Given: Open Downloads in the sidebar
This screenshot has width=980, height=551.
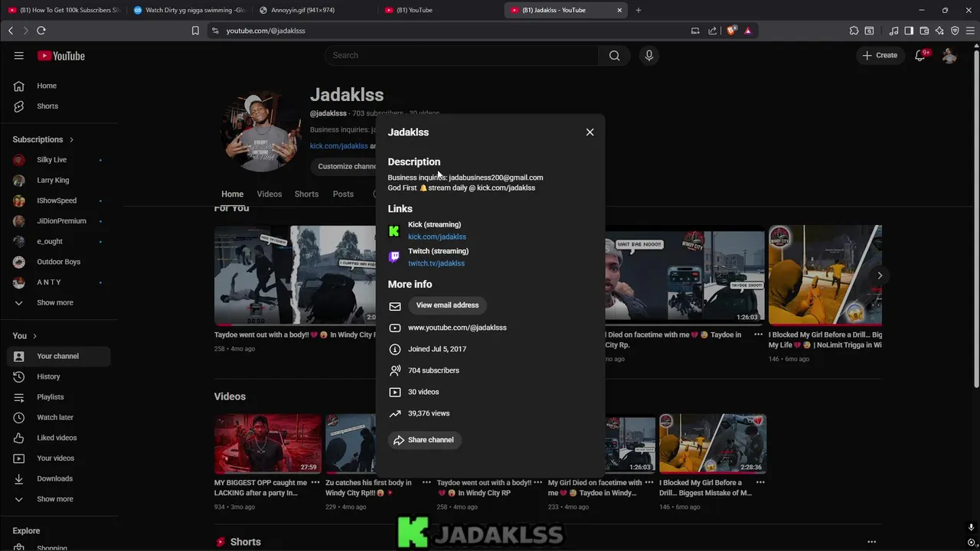Looking at the screenshot, I should 59,478.
